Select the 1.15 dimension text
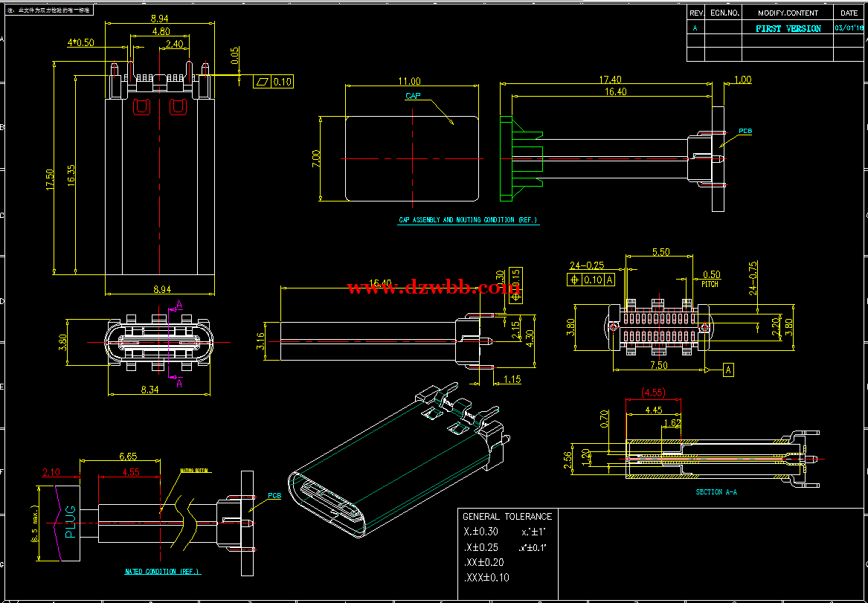The width and height of the screenshot is (868, 603). [x=513, y=379]
